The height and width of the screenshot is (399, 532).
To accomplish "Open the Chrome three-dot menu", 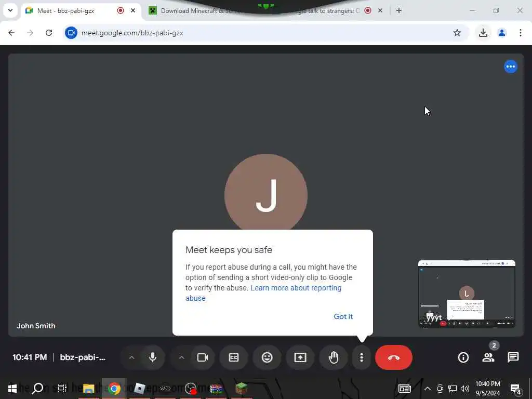I will click(x=521, y=33).
